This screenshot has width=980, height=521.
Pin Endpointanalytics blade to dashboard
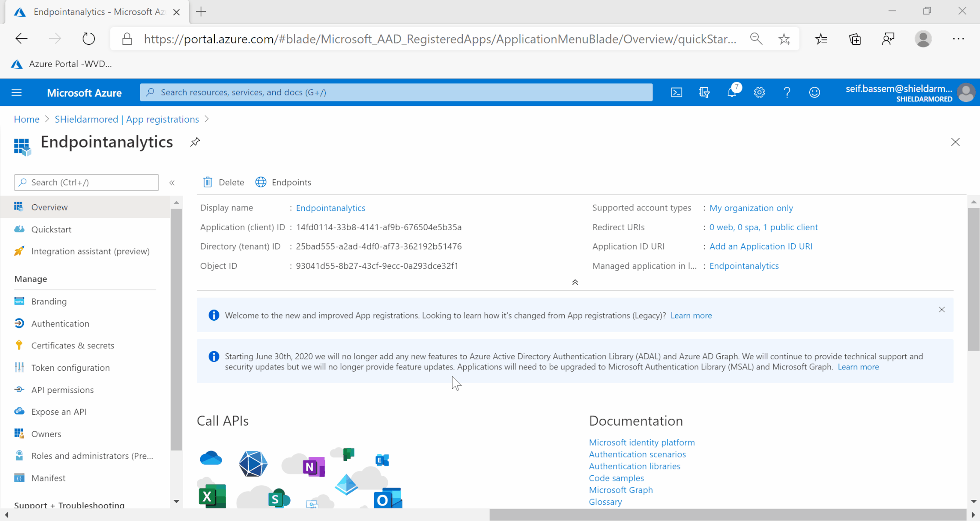click(x=195, y=142)
